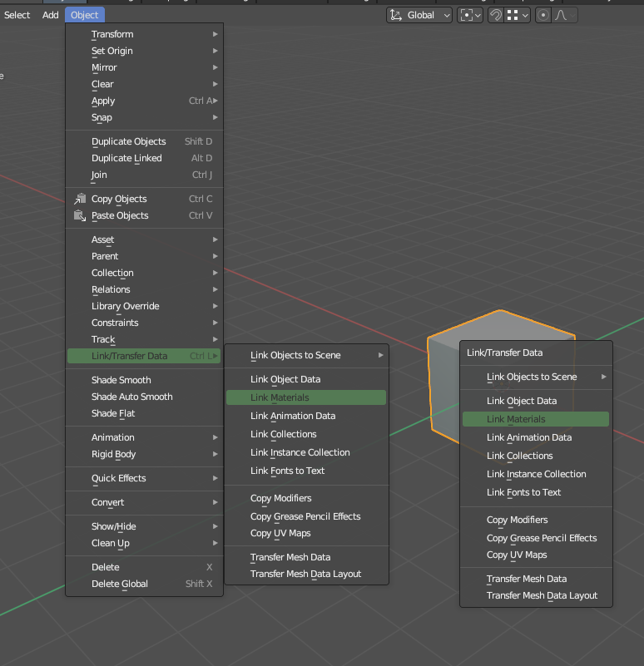Click Transfer Mesh Data in Object submenu

306,557
